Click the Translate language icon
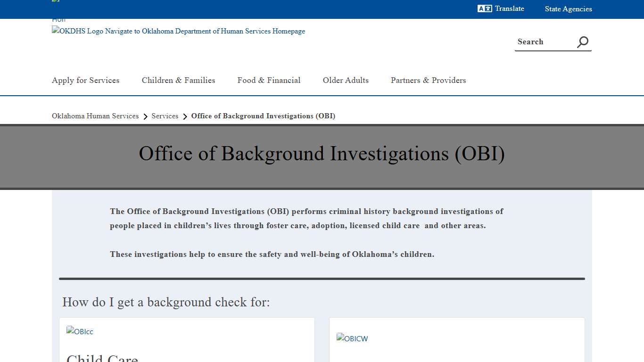The image size is (644, 362). click(x=484, y=8)
